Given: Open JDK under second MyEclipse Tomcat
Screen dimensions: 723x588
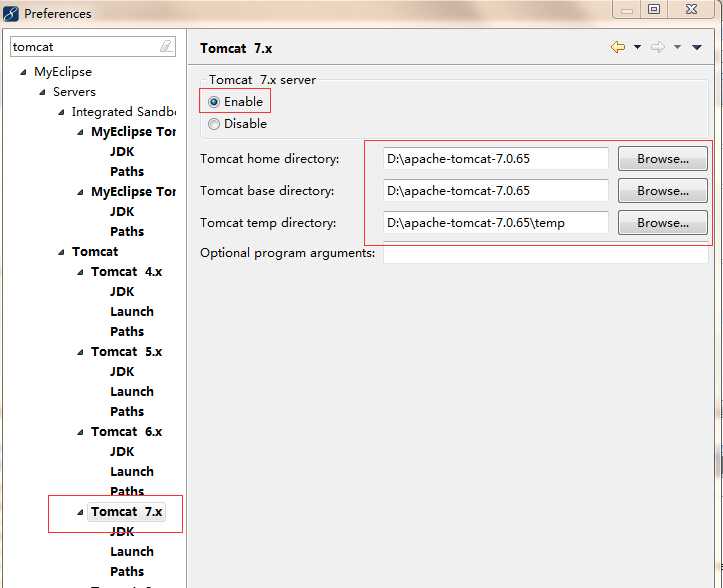Looking at the screenshot, I should (122, 212).
